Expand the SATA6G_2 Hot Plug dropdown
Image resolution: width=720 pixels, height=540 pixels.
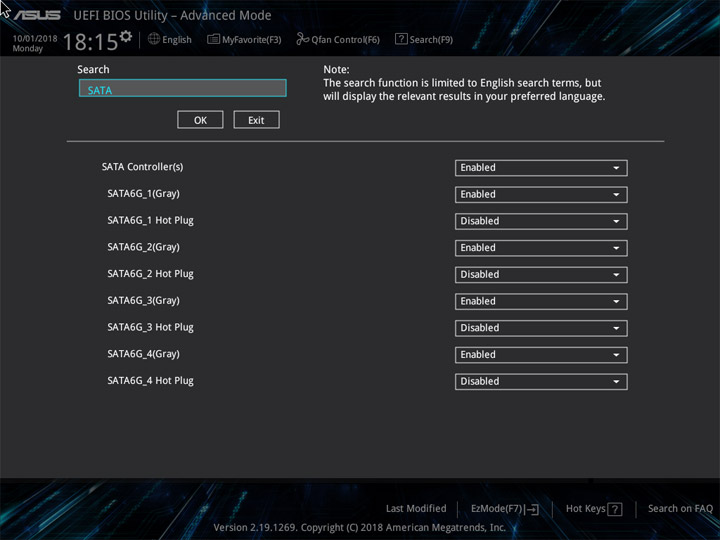point(541,274)
